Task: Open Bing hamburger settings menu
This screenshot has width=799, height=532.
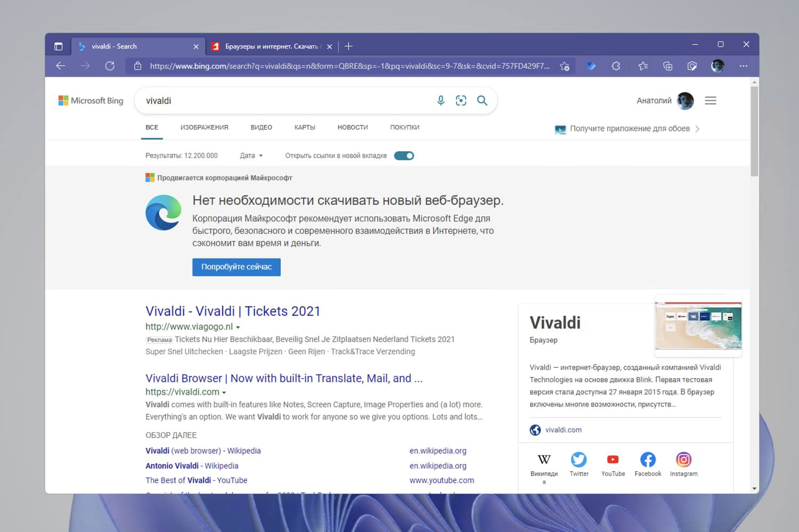Action: tap(711, 101)
